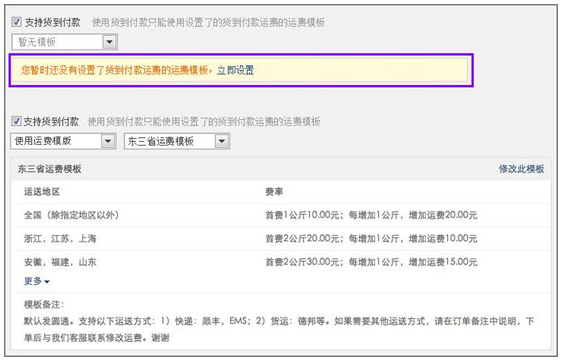Click the 模板备注 label
This screenshot has width=562, height=361.
pos(44,304)
